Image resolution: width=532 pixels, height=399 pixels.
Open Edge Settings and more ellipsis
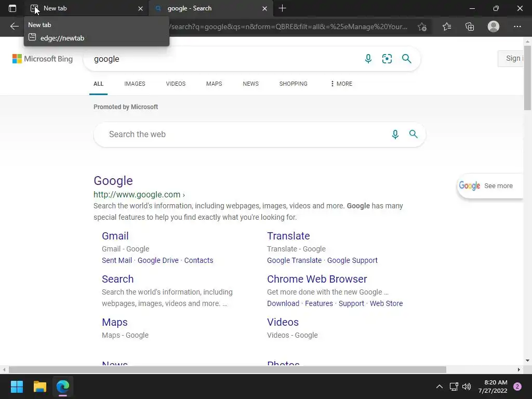(x=517, y=26)
